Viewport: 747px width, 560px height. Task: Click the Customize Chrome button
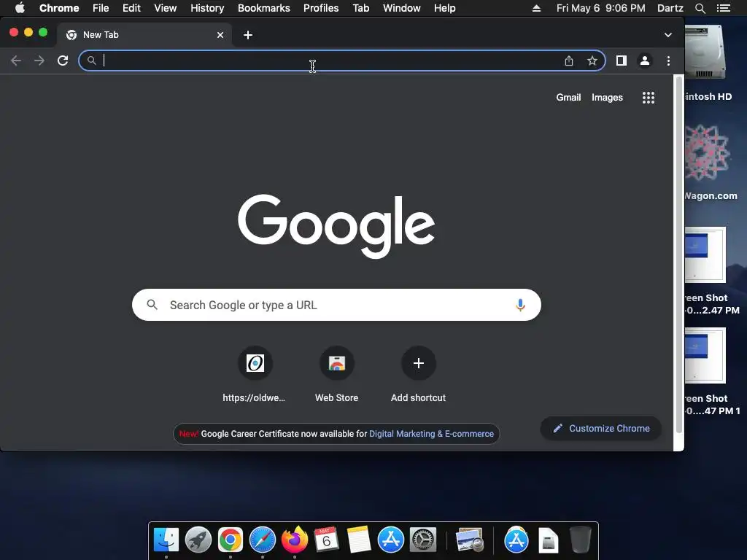(x=601, y=428)
